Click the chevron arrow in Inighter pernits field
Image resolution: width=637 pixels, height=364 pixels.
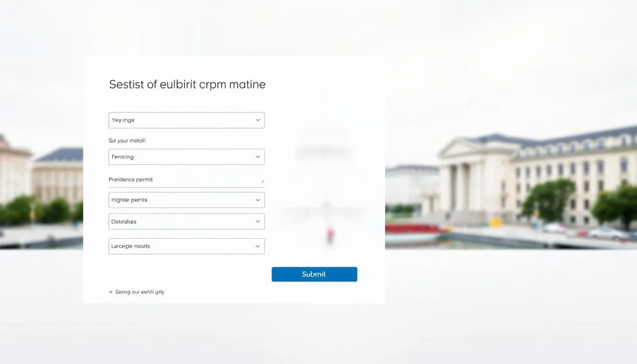pos(258,200)
